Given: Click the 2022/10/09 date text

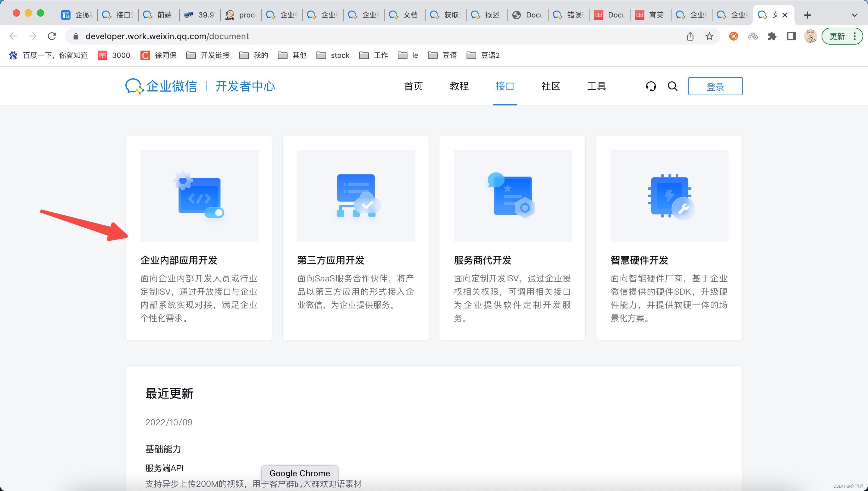Looking at the screenshot, I should 169,422.
